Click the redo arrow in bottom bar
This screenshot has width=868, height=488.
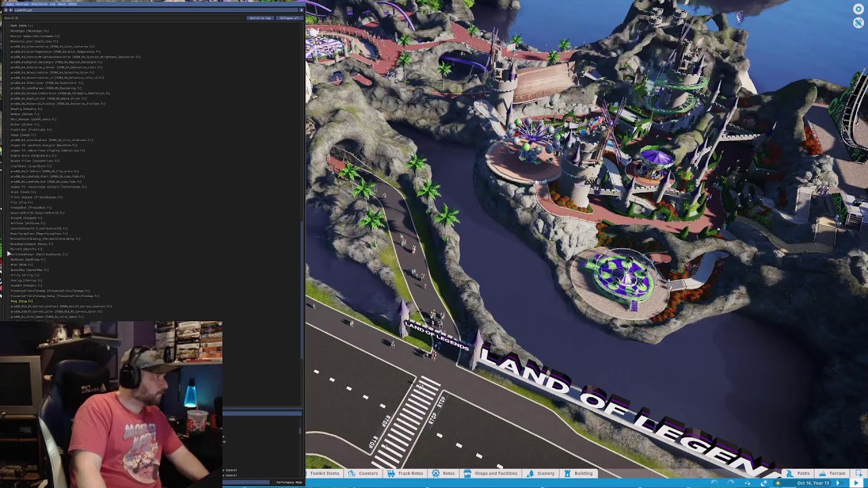tap(730, 483)
